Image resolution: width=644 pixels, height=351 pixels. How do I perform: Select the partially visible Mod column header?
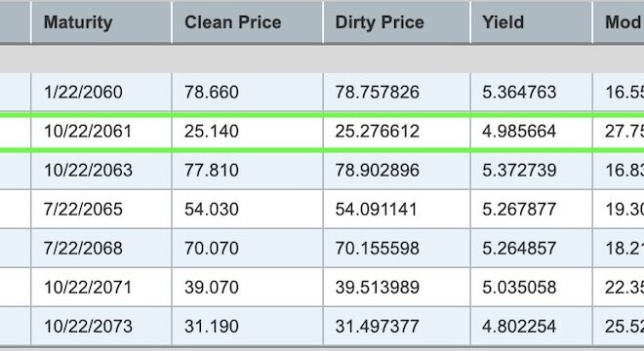click(619, 22)
